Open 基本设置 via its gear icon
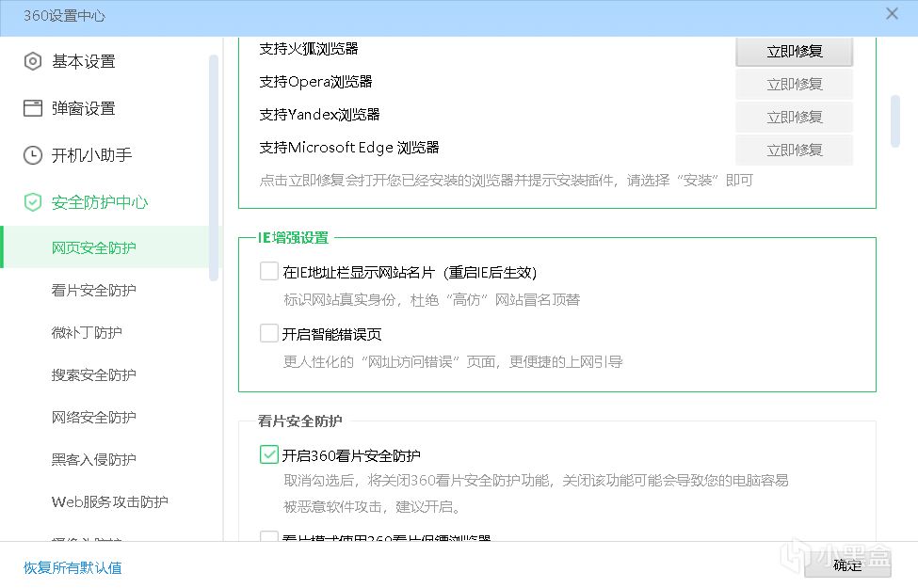This screenshot has height=588, width=918. pos(33,61)
